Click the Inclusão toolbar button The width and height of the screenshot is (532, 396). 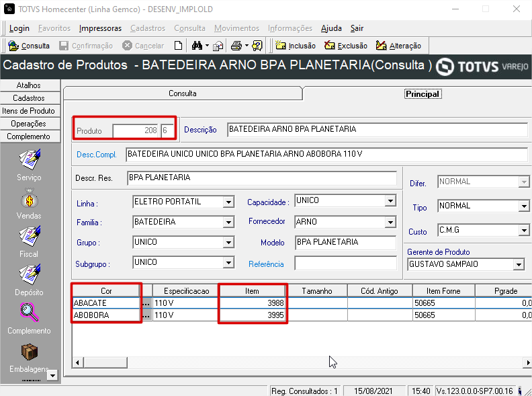click(x=295, y=46)
